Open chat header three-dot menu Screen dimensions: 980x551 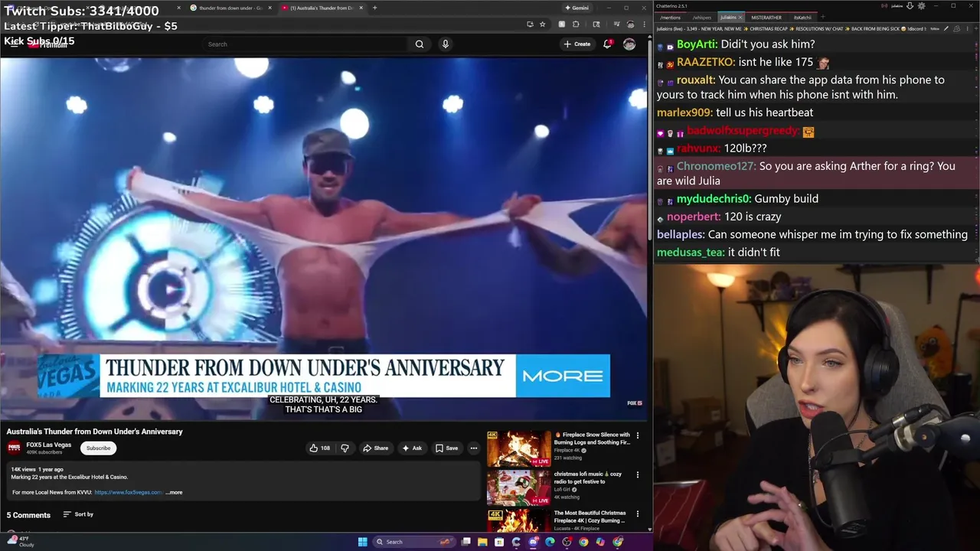point(967,28)
